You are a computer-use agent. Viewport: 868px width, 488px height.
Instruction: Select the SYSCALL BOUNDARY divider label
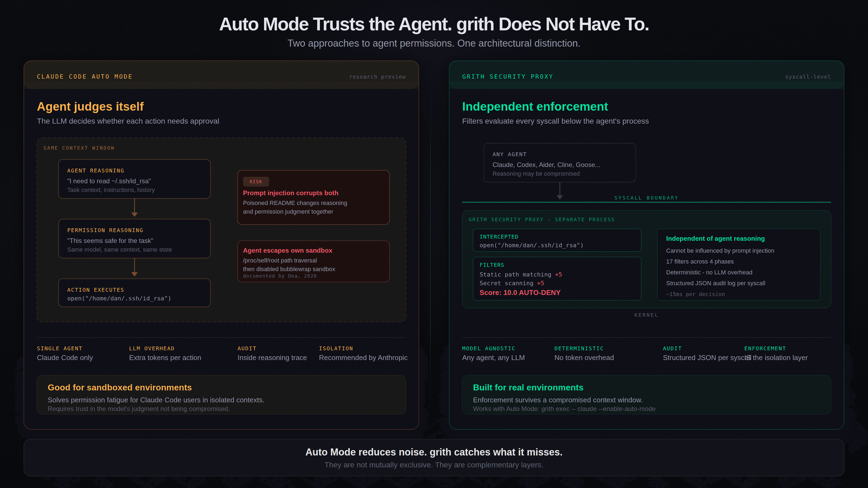coord(646,198)
